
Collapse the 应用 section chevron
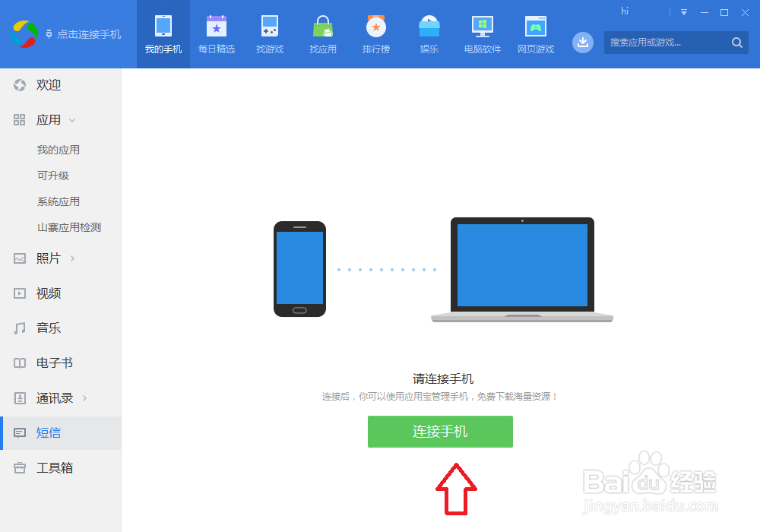[x=72, y=120]
